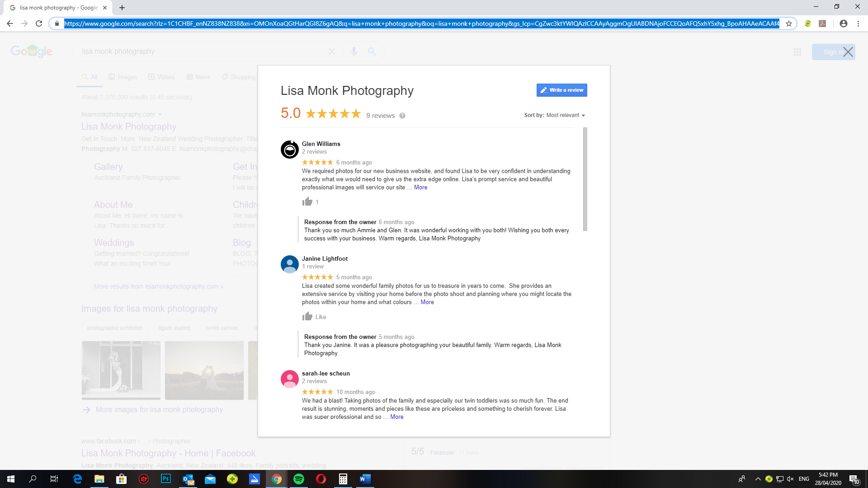Image resolution: width=868 pixels, height=488 pixels.
Task: Switch to the Shopping search tab
Action: (238, 77)
